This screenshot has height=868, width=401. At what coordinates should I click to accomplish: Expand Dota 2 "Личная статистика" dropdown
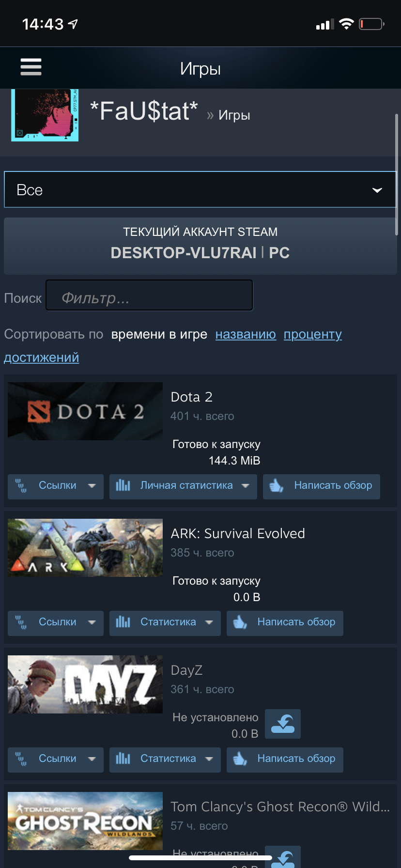[183, 486]
